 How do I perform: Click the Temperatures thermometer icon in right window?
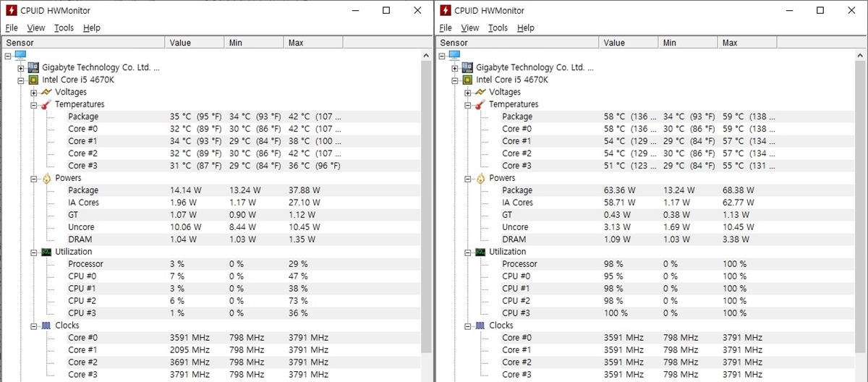pos(480,104)
